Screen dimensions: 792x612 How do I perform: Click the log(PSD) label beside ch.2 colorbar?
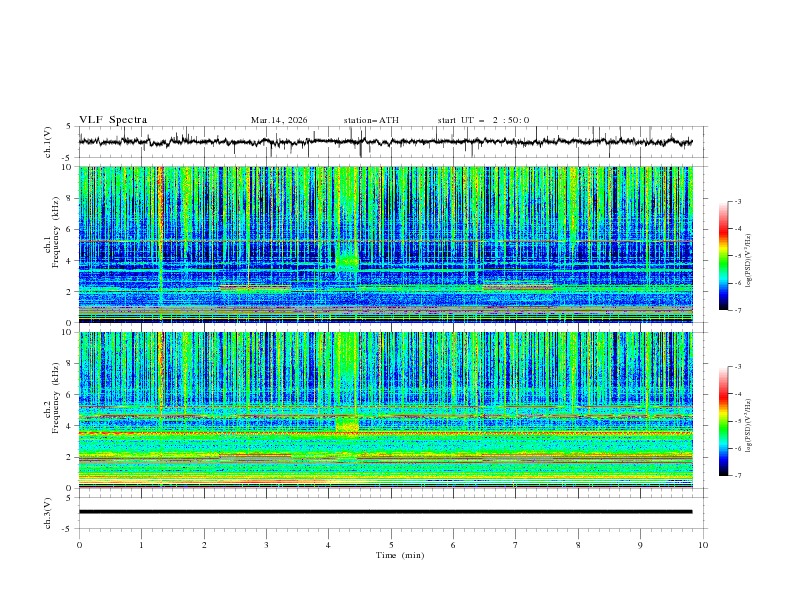pyautogui.click(x=749, y=425)
